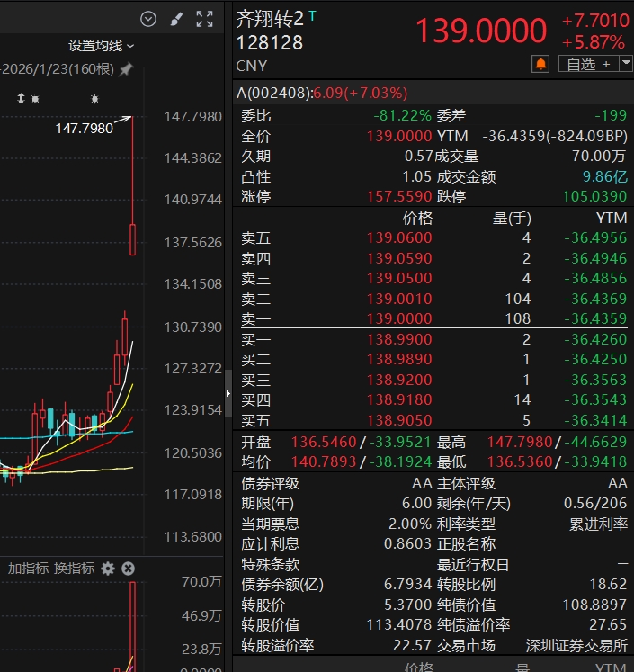Open indicator settings gear icon
The height and width of the screenshot is (672, 634).
pyautogui.click(x=108, y=569)
